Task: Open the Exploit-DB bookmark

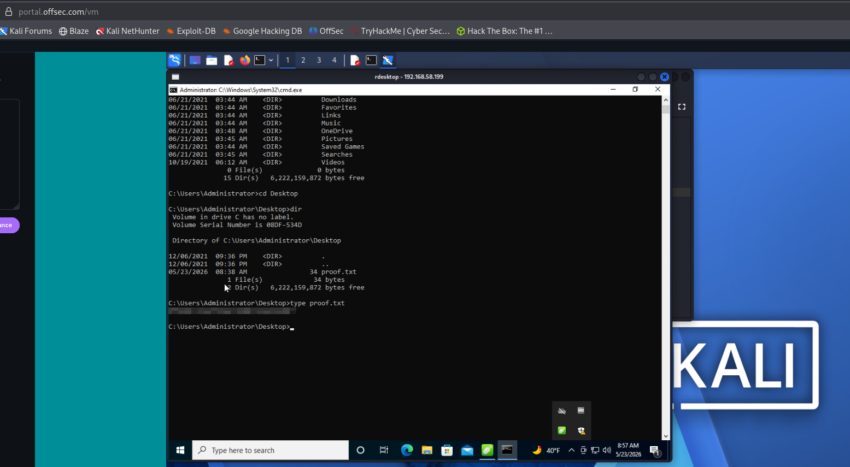Action: click(x=191, y=31)
